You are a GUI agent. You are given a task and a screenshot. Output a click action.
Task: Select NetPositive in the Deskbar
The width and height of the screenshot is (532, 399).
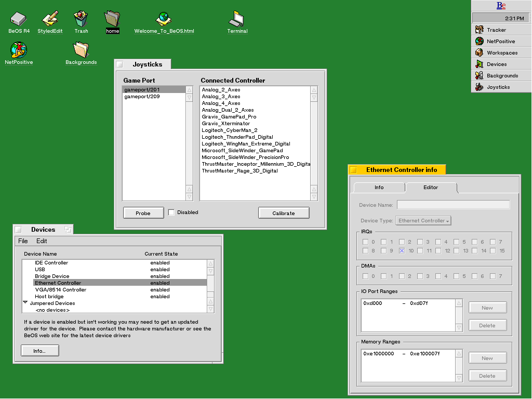pyautogui.click(x=501, y=42)
